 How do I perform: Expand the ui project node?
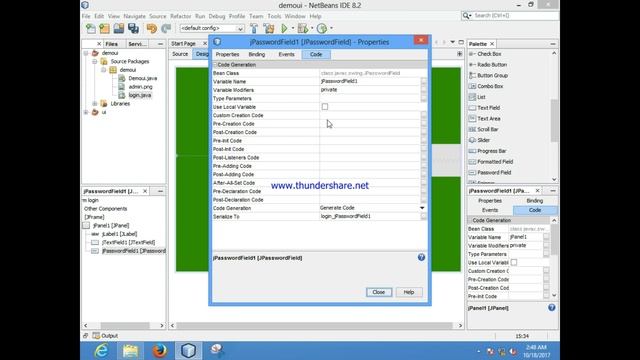[x=86, y=112]
